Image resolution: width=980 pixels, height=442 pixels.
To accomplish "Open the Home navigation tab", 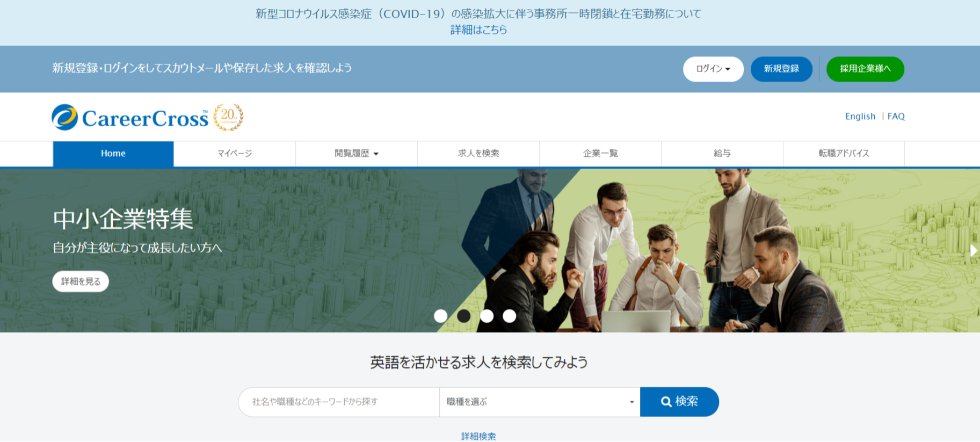I will pyautogui.click(x=113, y=154).
